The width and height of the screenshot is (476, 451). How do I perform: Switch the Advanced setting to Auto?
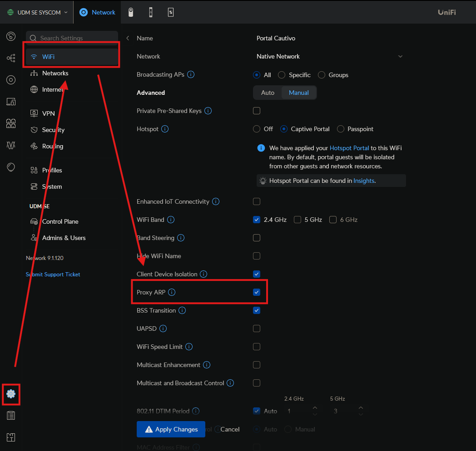(x=268, y=93)
